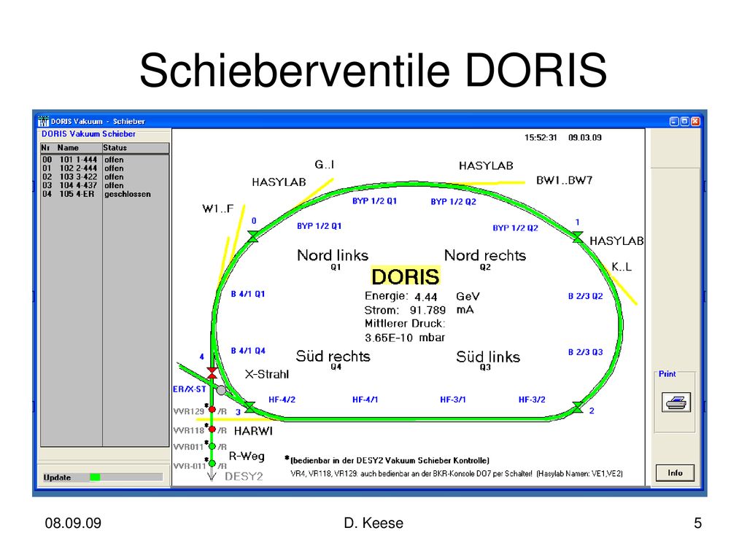Select row 02 named 103 3-422
The image size is (747, 560).
[x=105, y=176]
